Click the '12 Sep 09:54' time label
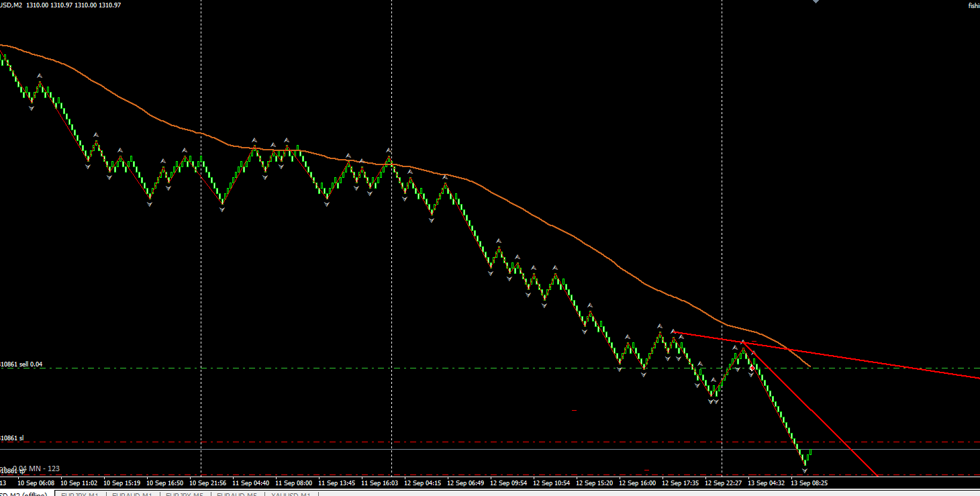 pyautogui.click(x=509, y=483)
